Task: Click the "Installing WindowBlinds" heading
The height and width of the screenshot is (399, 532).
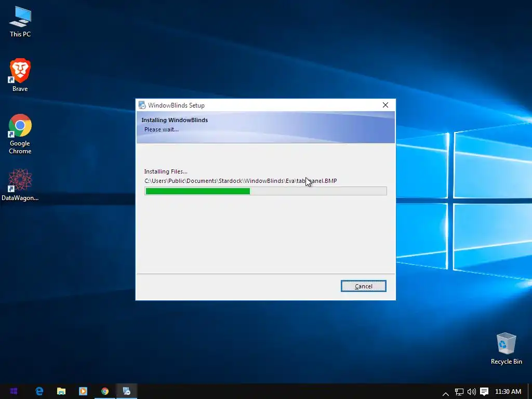Action: (x=175, y=120)
